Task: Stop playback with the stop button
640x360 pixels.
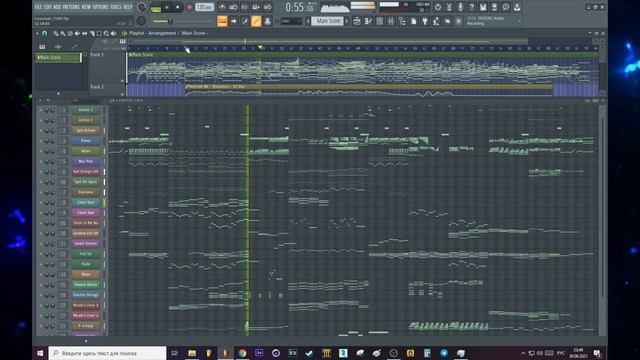Action: point(178,7)
